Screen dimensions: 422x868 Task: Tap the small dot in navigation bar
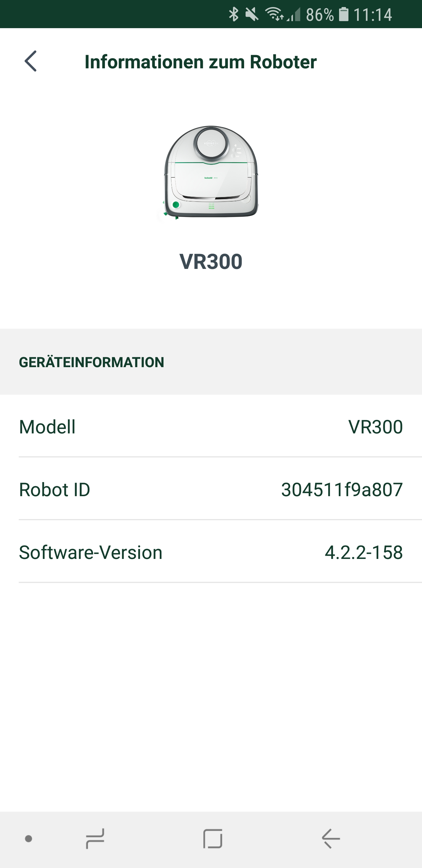[29, 839]
